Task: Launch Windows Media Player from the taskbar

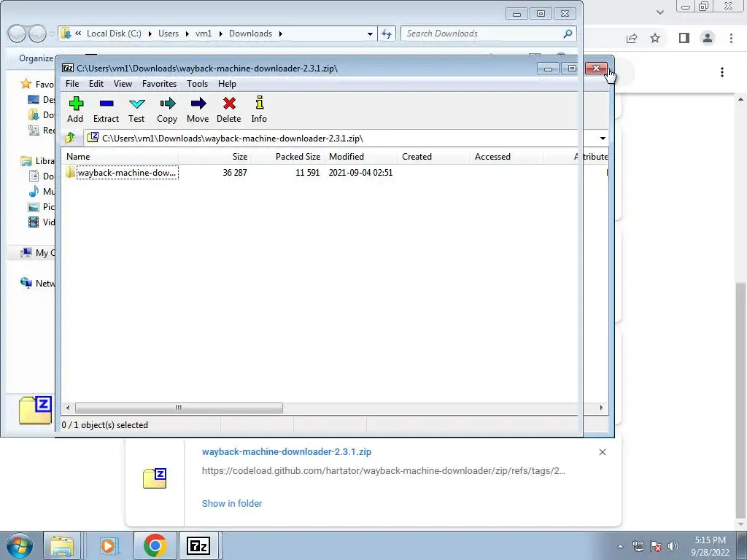Action: [108, 545]
